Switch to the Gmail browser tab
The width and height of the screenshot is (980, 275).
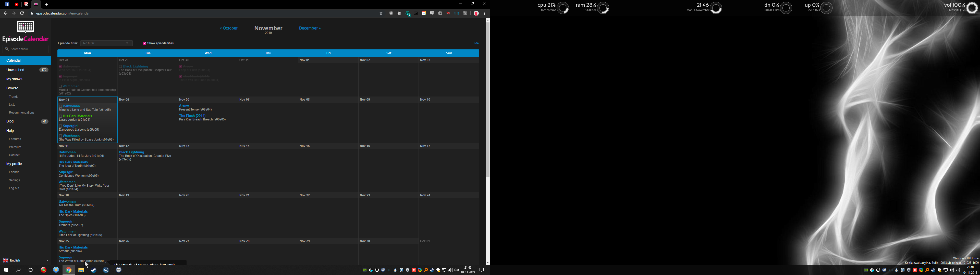click(26, 4)
